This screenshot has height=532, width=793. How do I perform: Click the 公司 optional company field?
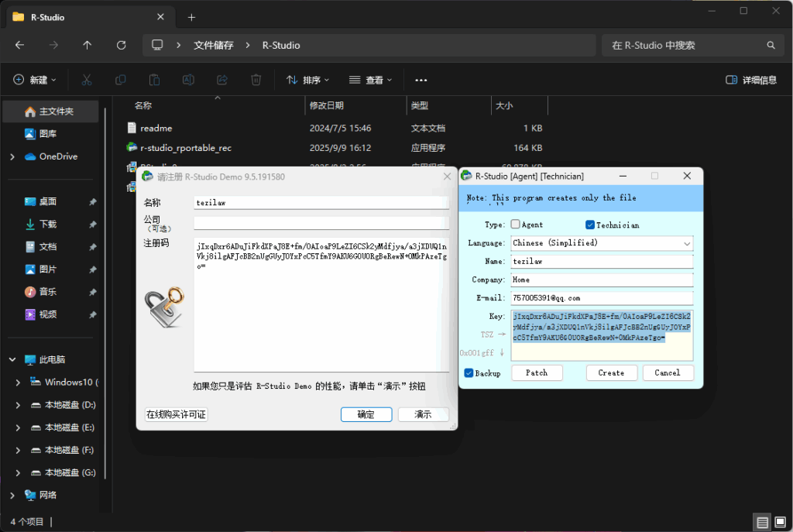321,223
